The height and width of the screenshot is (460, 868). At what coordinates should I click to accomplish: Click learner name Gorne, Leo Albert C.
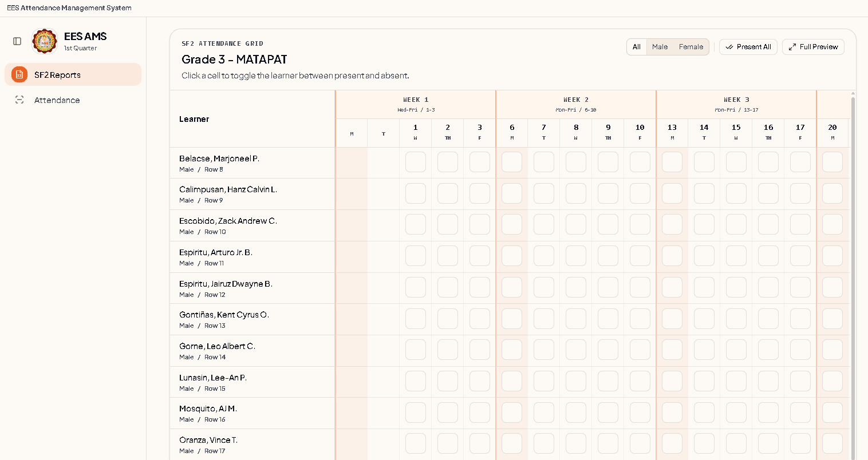coord(217,346)
